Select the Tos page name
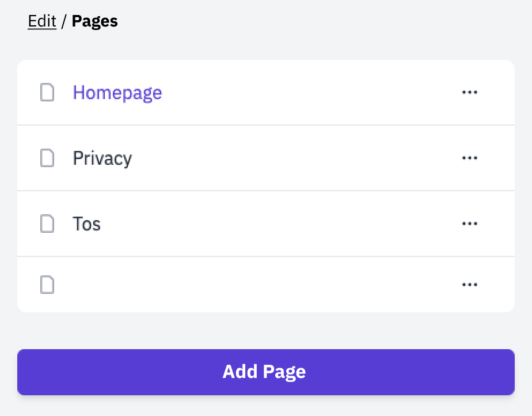Viewport: 532px width, 416px height. point(87,224)
